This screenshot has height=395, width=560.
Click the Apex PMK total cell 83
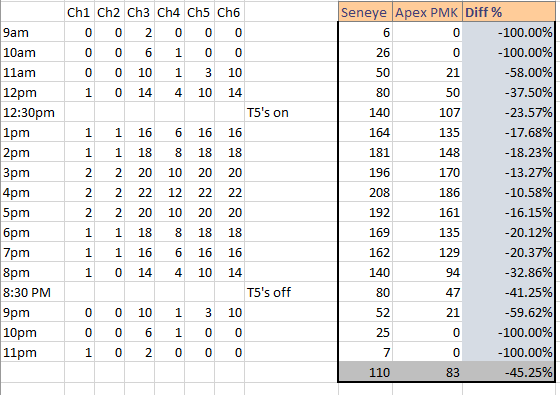[427, 372]
